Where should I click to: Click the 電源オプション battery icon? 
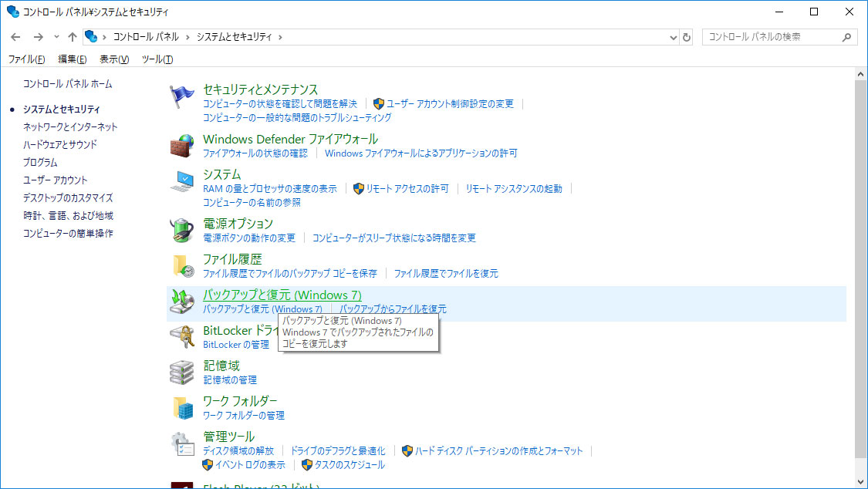point(181,230)
